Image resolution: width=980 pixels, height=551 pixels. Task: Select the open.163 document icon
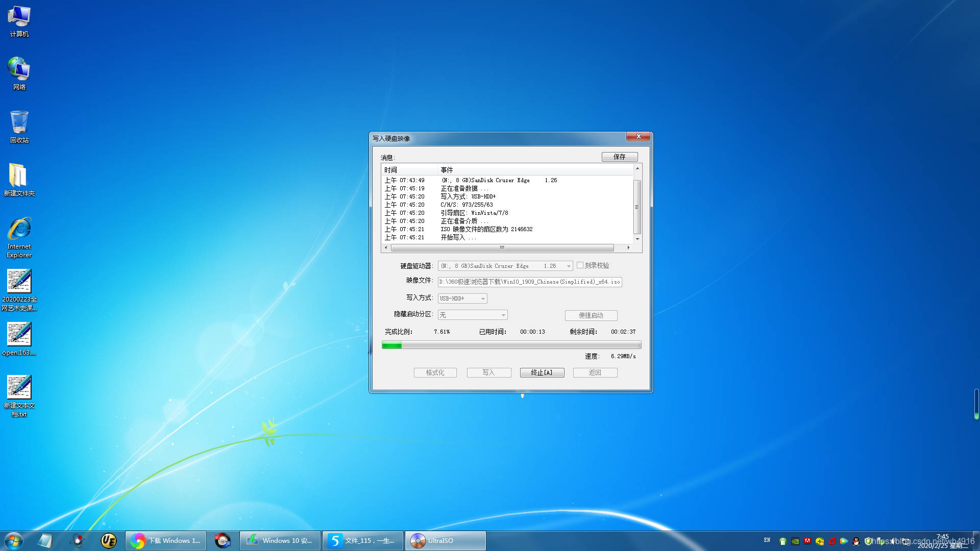point(19,339)
